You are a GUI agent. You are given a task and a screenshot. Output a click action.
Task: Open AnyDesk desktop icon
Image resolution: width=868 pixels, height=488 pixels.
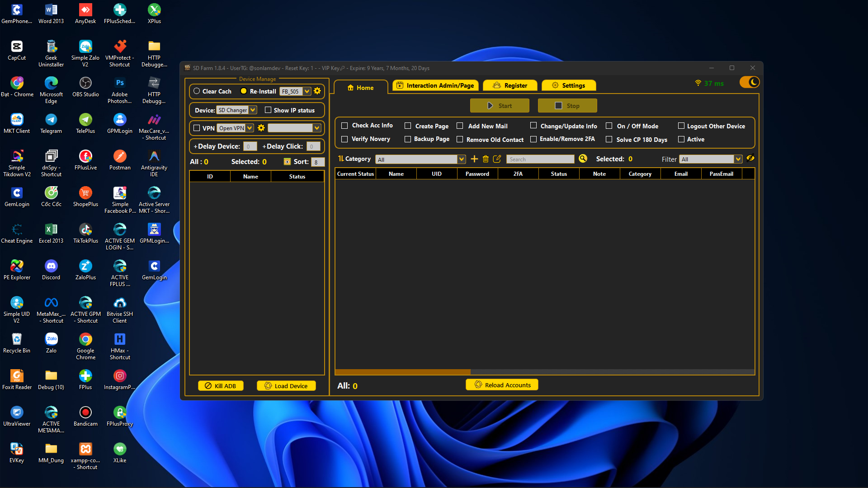coord(85,14)
